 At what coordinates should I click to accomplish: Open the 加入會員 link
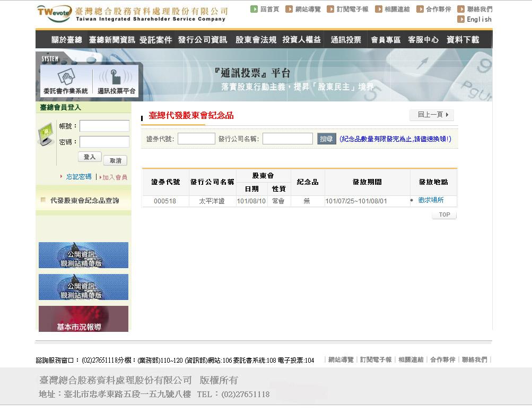115,177
